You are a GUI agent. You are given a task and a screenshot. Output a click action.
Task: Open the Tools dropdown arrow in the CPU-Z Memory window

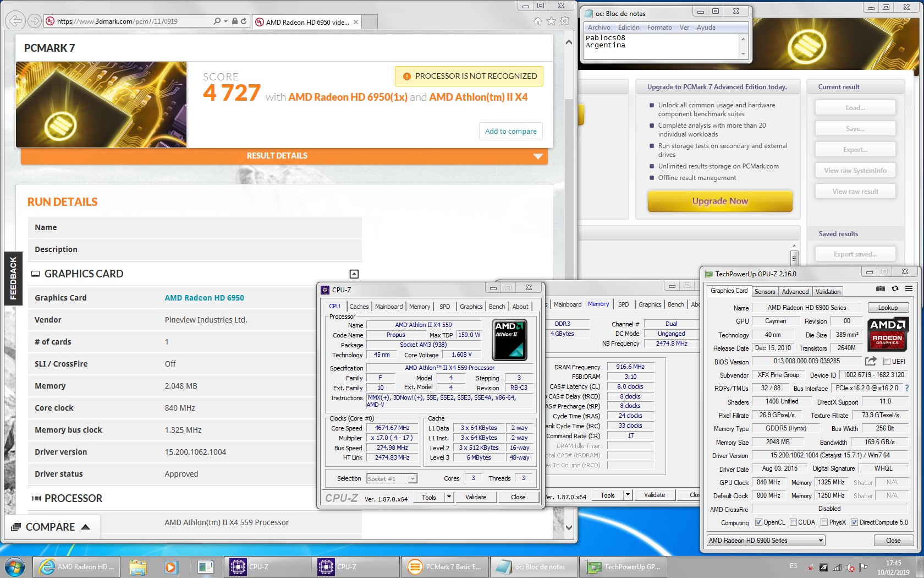point(628,495)
